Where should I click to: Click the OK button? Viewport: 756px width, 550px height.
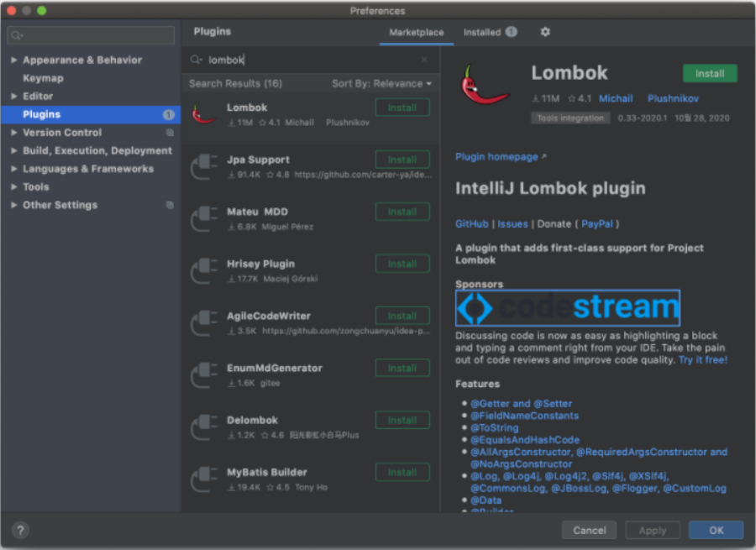[x=716, y=530]
